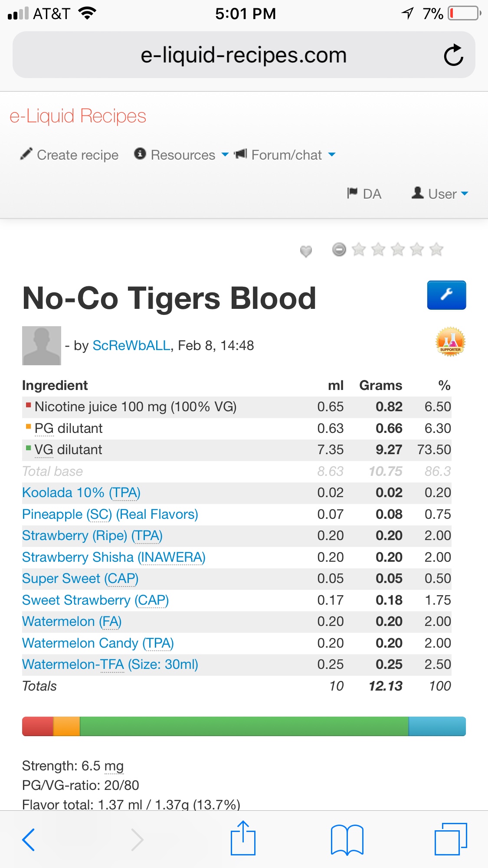The width and height of the screenshot is (488, 868).
Task: Open the Safari tabs overview icon
Action: [451, 839]
